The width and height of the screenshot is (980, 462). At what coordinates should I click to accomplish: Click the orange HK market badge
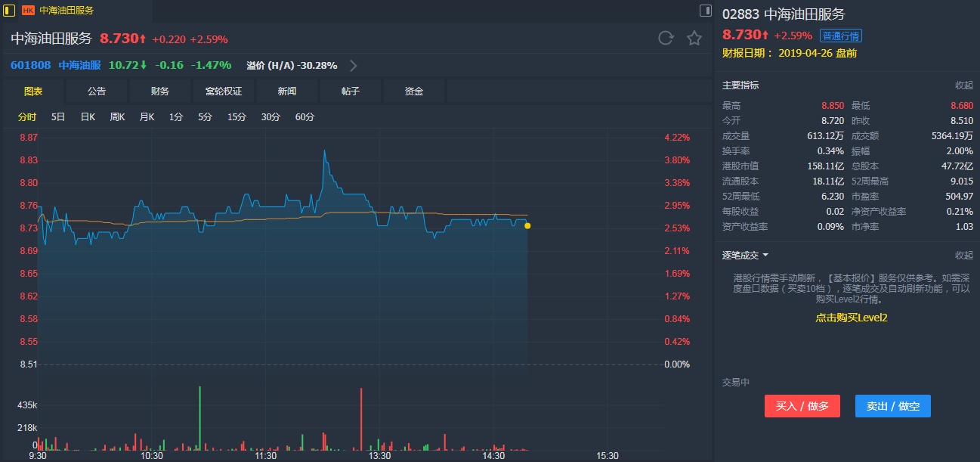pyautogui.click(x=28, y=11)
